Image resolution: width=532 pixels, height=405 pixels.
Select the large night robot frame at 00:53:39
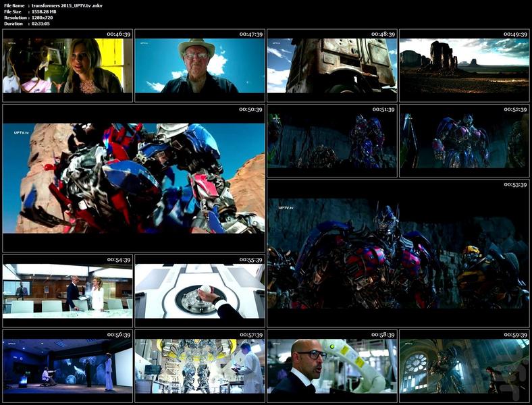tap(398, 253)
